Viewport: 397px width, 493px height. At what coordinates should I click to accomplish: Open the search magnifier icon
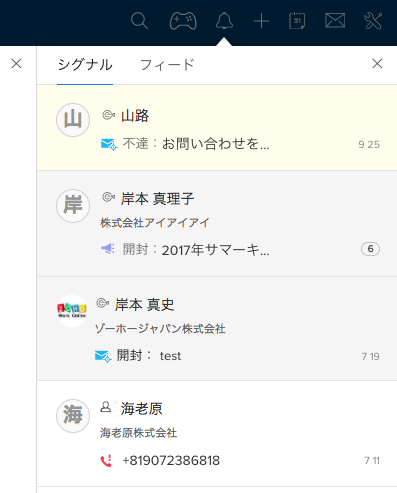tap(139, 21)
